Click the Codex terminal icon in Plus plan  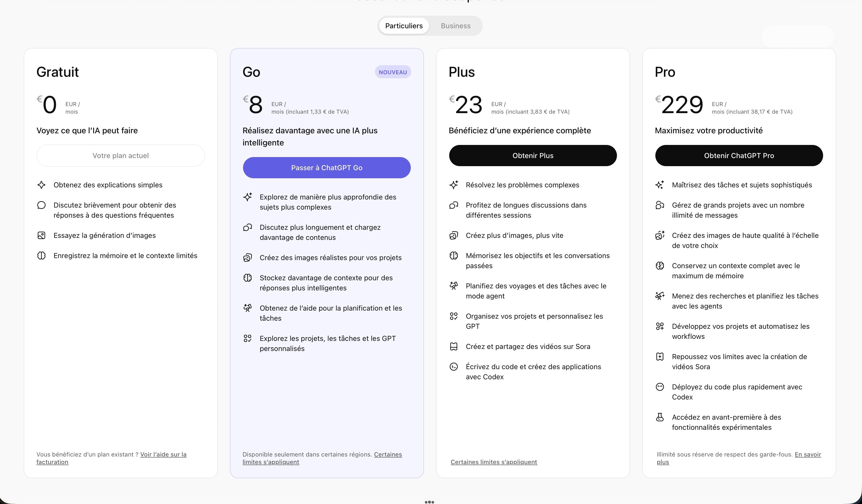[x=453, y=367]
